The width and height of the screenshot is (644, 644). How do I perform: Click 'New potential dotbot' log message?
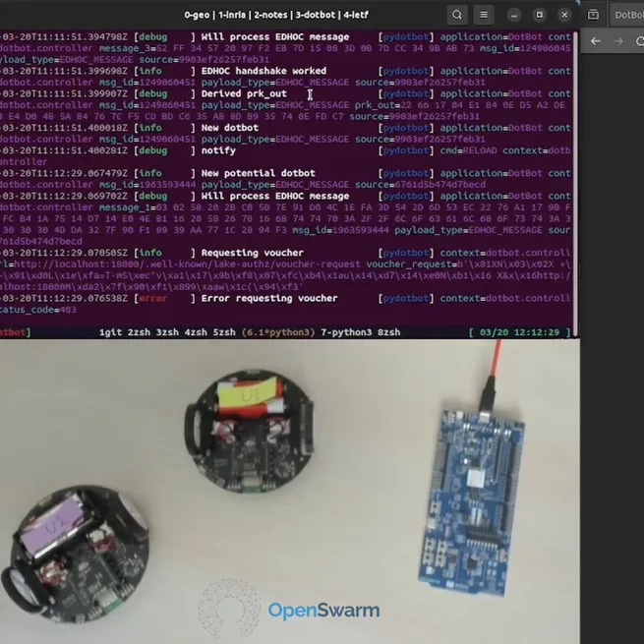coord(258,173)
